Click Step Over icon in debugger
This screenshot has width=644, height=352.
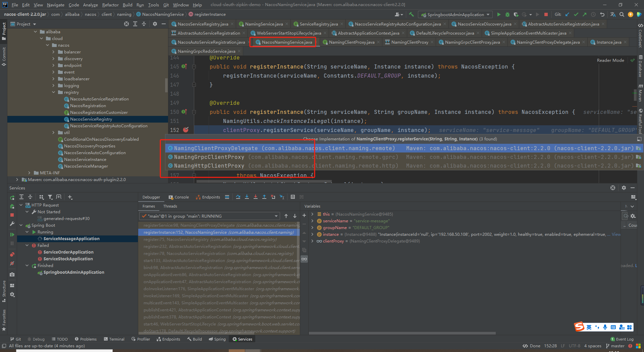[238, 197]
